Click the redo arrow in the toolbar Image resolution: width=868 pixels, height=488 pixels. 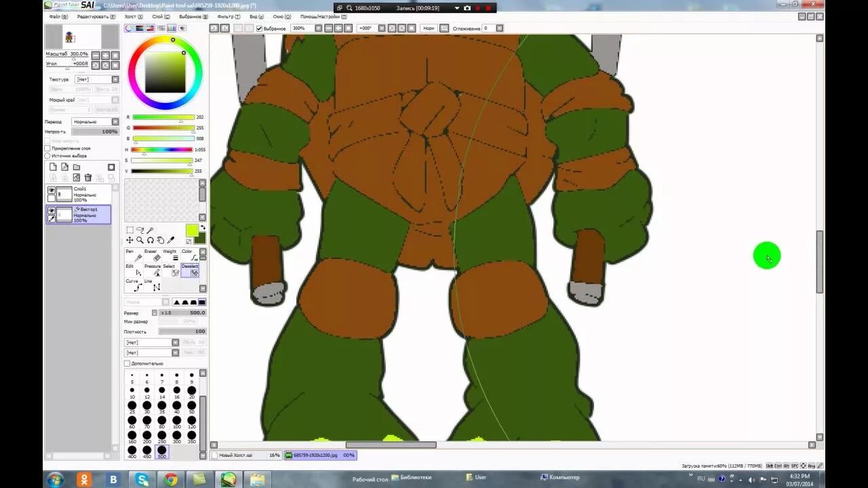[224, 28]
